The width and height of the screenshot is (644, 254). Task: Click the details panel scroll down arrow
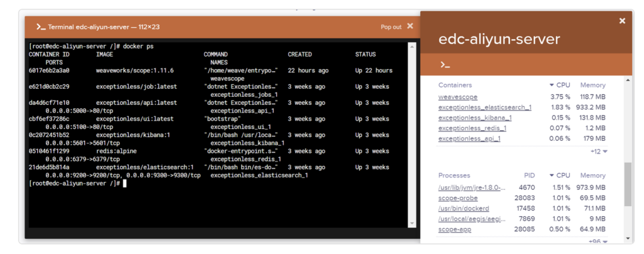(628, 238)
